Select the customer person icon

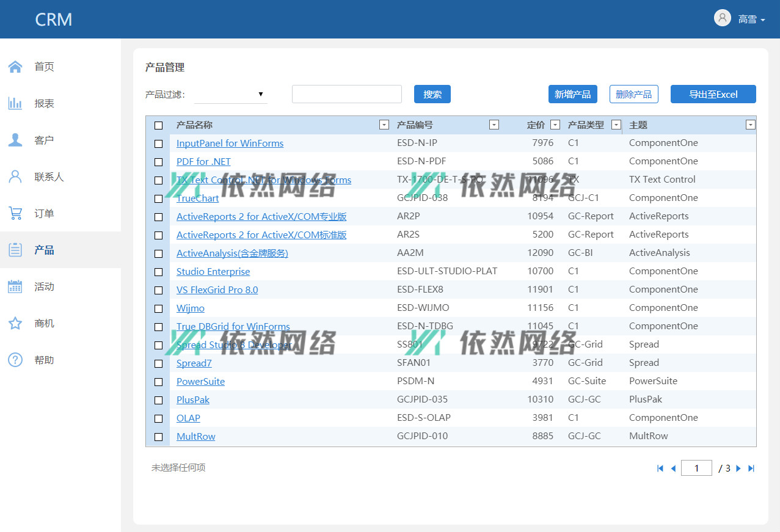[x=15, y=140]
